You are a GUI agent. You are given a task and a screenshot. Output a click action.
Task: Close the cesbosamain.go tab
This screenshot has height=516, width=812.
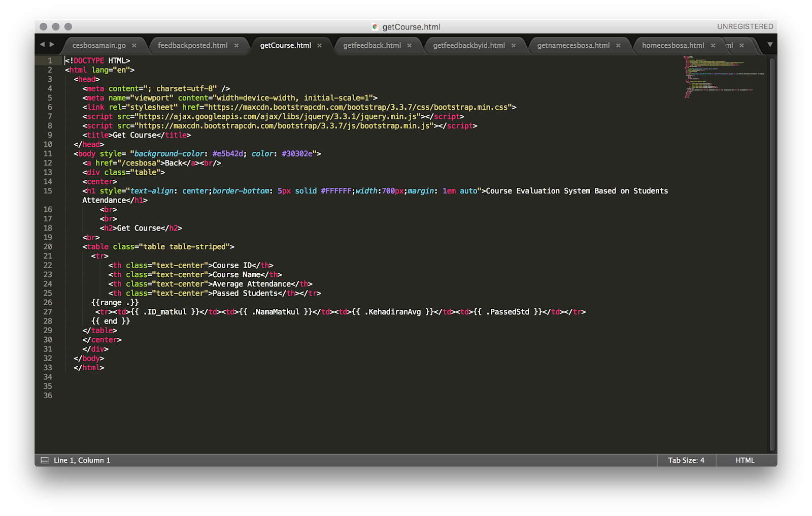click(135, 45)
